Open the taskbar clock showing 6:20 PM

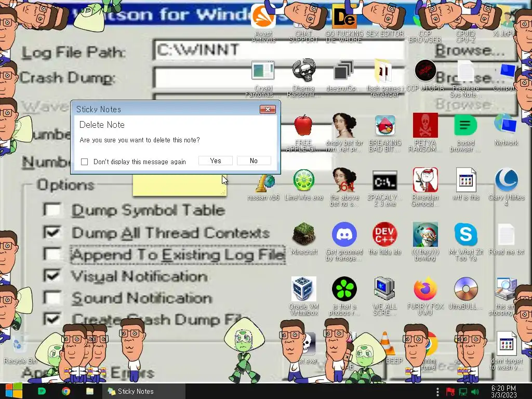[503, 392]
